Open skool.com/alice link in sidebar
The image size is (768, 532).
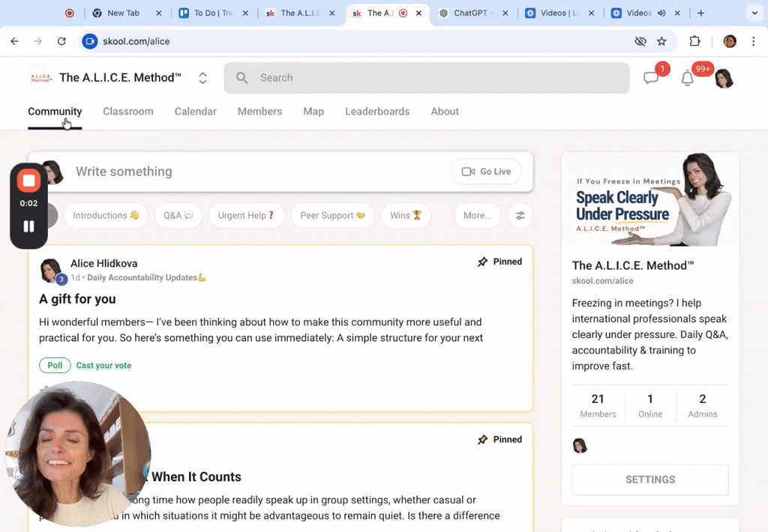point(602,281)
